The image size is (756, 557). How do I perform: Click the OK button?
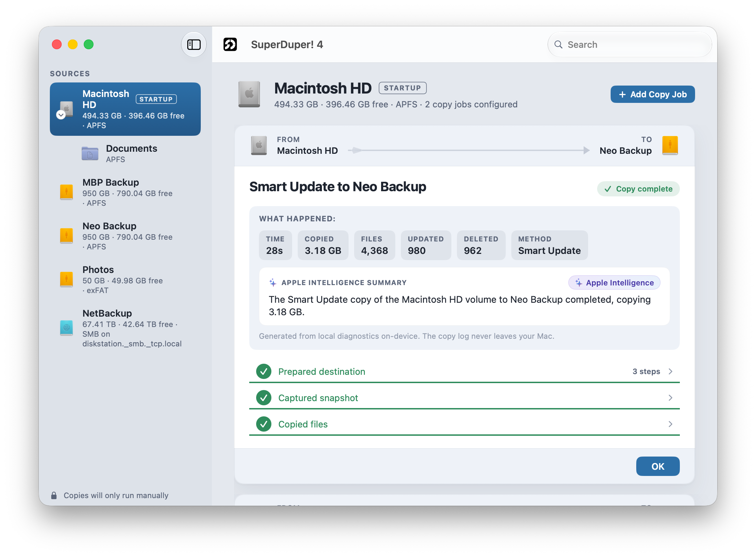pyautogui.click(x=658, y=466)
